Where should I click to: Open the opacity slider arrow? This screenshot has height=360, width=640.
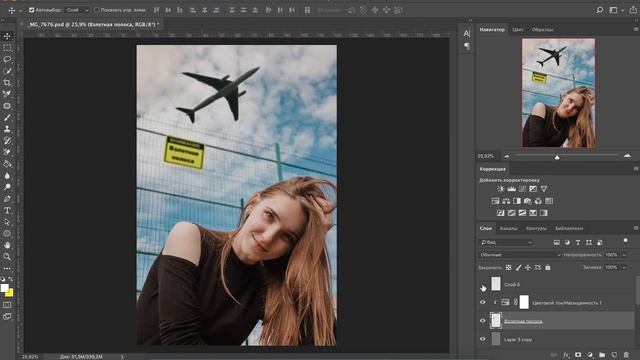coord(624,255)
